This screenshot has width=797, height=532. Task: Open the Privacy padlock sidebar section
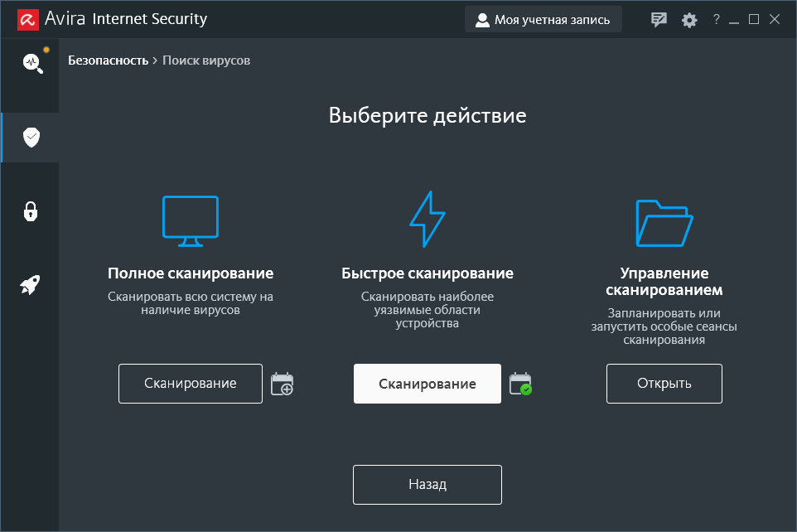pos(31,211)
